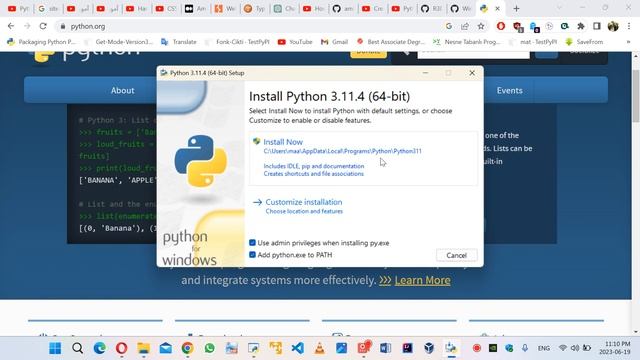This screenshot has width=640, height=360.
Task: Open the Gmail bookmark
Action: point(335,42)
